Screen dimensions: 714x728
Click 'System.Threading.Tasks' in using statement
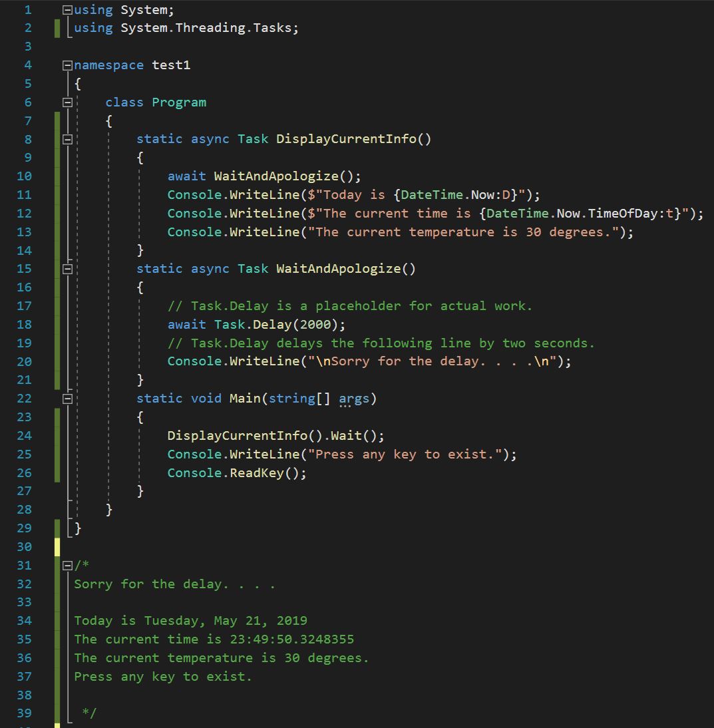point(206,28)
